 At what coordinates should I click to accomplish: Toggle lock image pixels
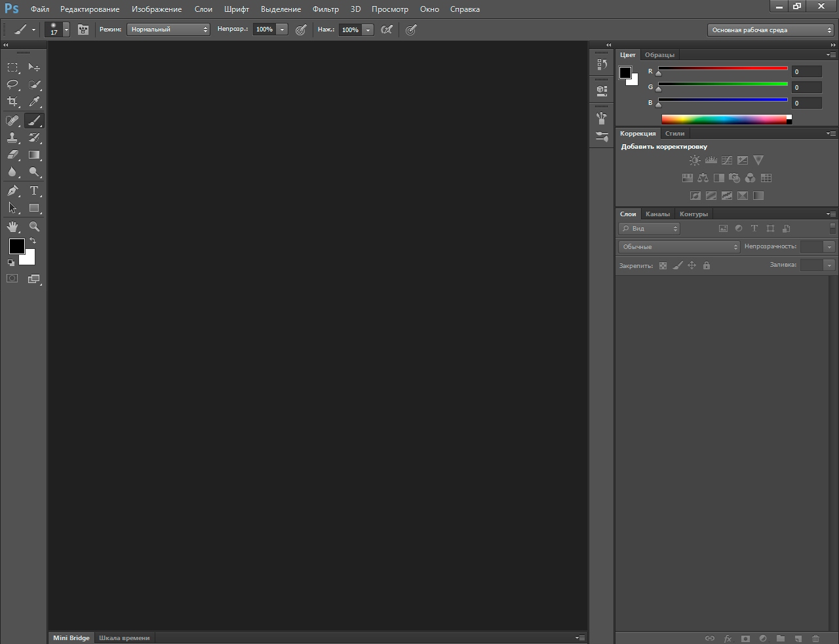click(677, 265)
